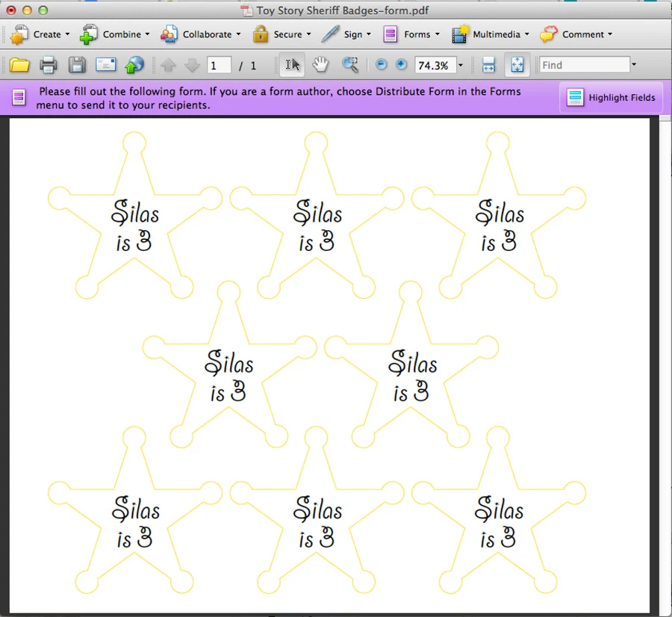Click the top-left star's Silas is 3 field
The image size is (672, 617).
click(x=134, y=226)
